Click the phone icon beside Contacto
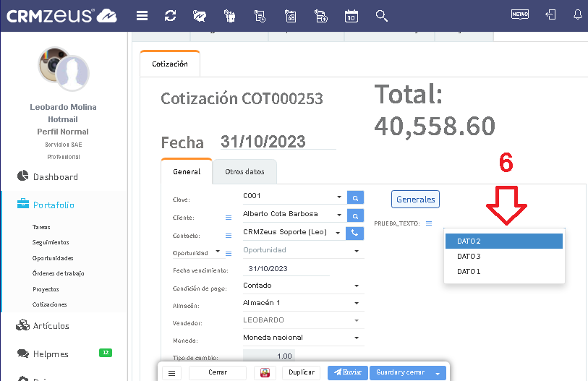588x381 pixels. pyautogui.click(x=354, y=233)
